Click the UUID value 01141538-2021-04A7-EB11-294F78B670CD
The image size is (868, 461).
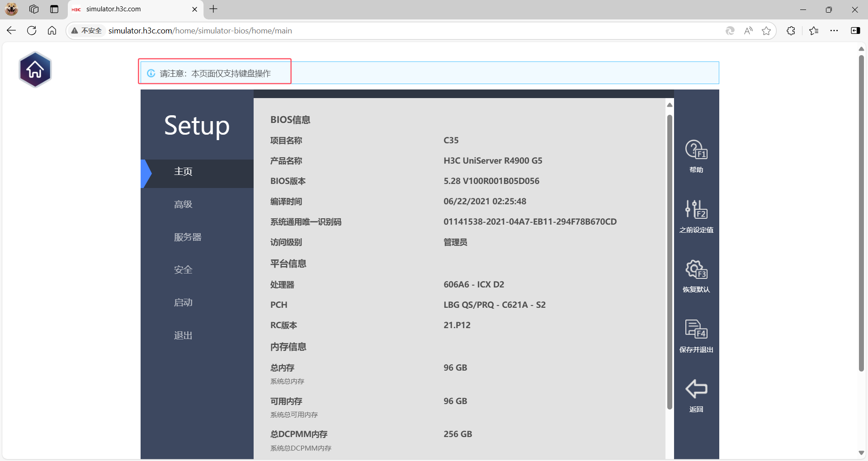530,222
